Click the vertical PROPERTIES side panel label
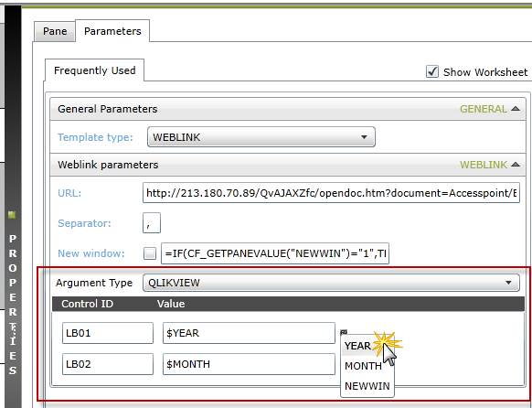Image resolution: width=532 pixels, height=408 pixels. (x=13, y=304)
